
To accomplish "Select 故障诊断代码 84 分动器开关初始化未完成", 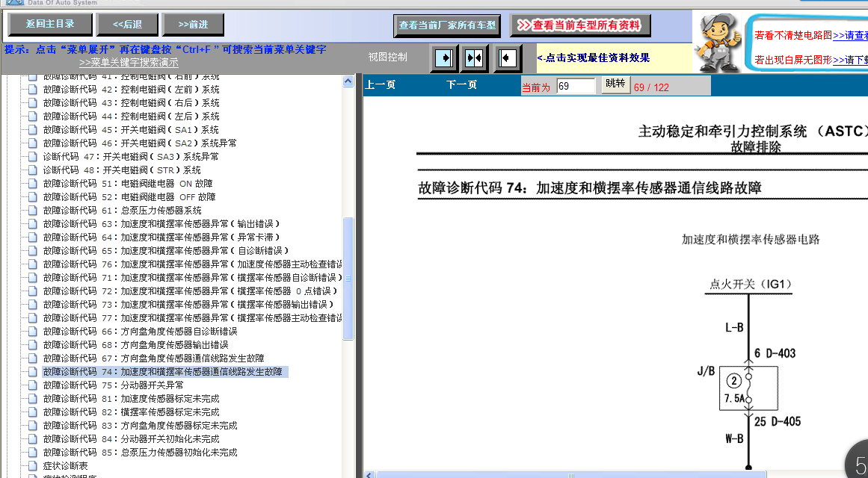I will click(131, 439).
